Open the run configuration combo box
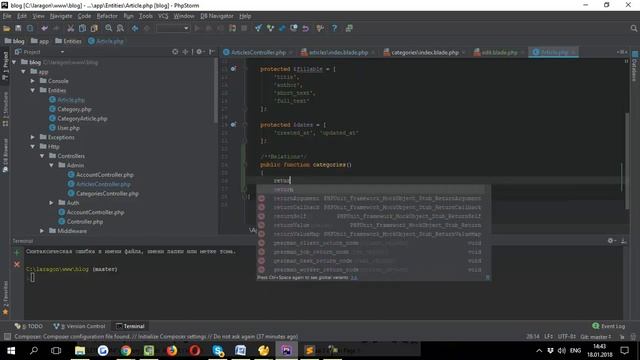640x360 pixels. click(x=173, y=28)
